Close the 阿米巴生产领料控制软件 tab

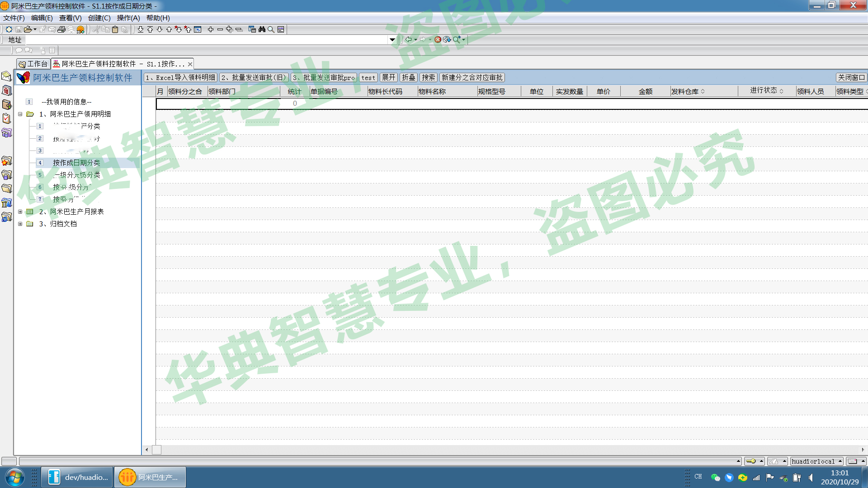click(x=190, y=64)
